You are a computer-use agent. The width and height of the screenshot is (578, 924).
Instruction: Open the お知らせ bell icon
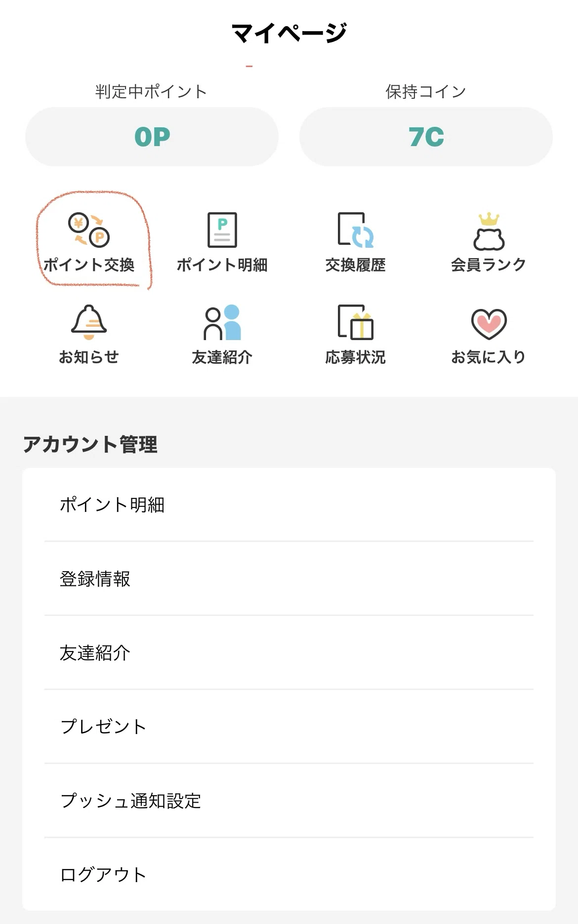click(x=89, y=322)
